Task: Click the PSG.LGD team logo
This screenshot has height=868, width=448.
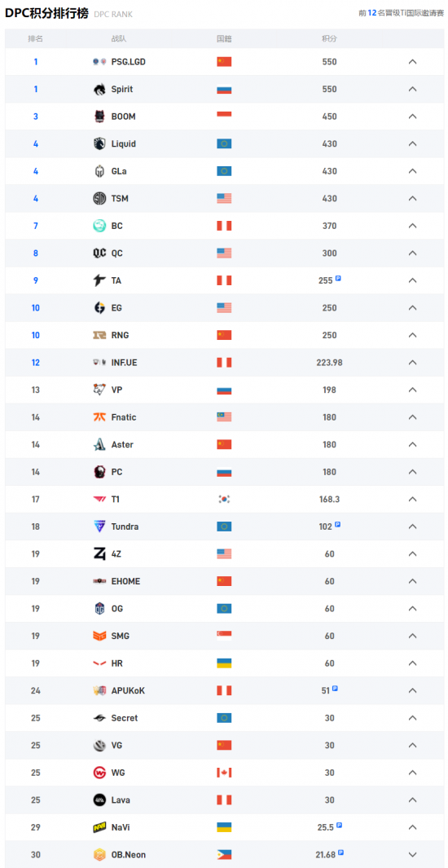Action: (x=99, y=62)
